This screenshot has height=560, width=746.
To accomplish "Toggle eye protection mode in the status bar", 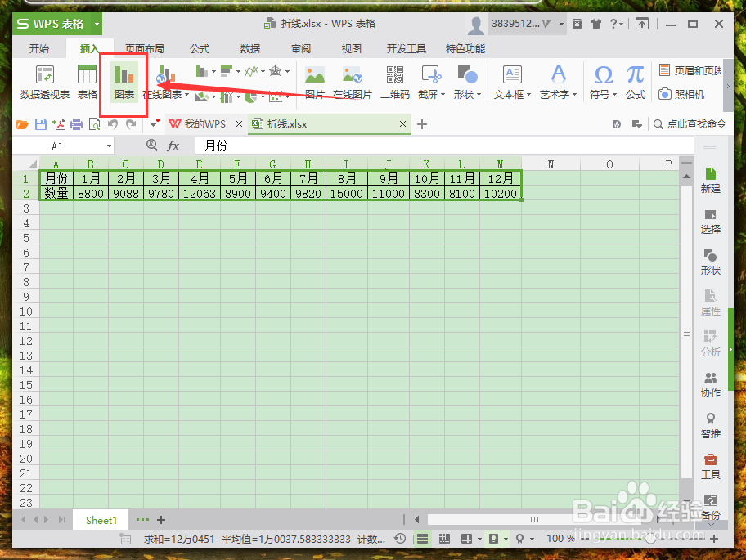I will pyautogui.click(x=494, y=539).
